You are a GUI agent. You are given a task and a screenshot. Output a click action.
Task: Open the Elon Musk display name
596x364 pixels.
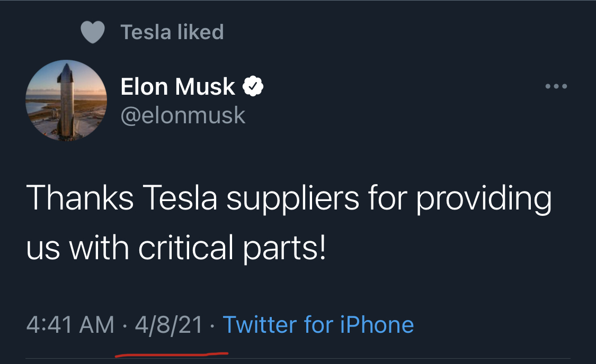(178, 86)
